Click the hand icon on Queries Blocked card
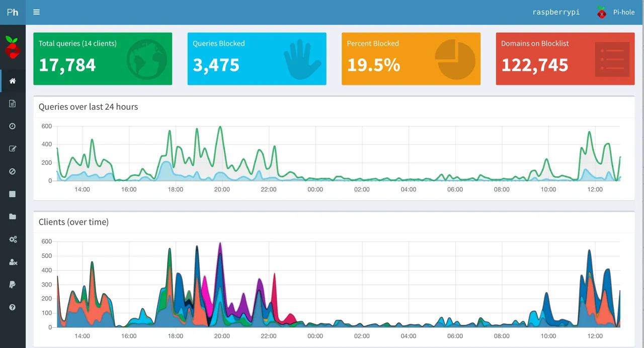This screenshot has width=644, height=348. 302,60
